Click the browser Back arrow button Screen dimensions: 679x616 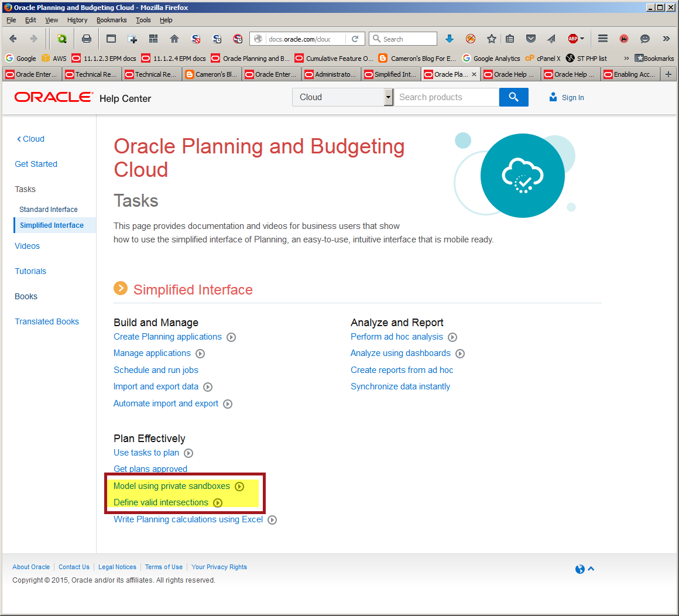13,39
